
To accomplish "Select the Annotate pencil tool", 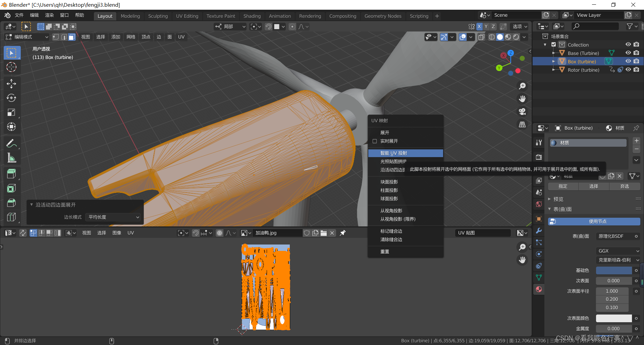I will pyautogui.click(x=11, y=144).
